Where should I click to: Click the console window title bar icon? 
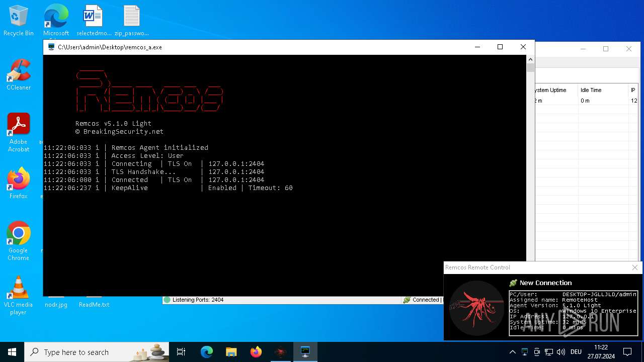[x=51, y=47]
